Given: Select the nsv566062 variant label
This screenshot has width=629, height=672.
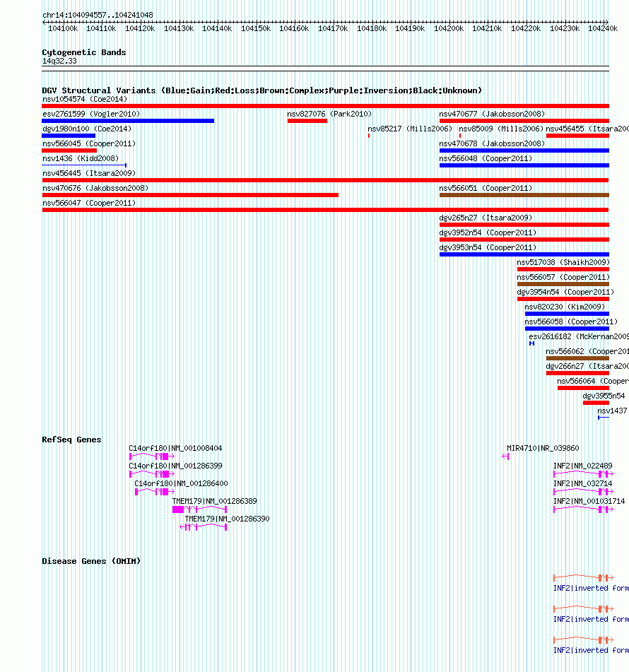Looking at the screenshot, I should click(x=587, y=351).
